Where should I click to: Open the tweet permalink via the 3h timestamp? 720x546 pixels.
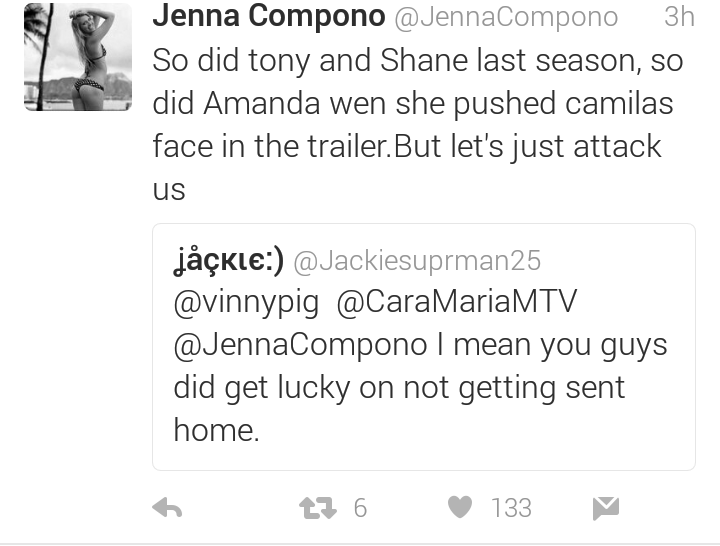679,17
